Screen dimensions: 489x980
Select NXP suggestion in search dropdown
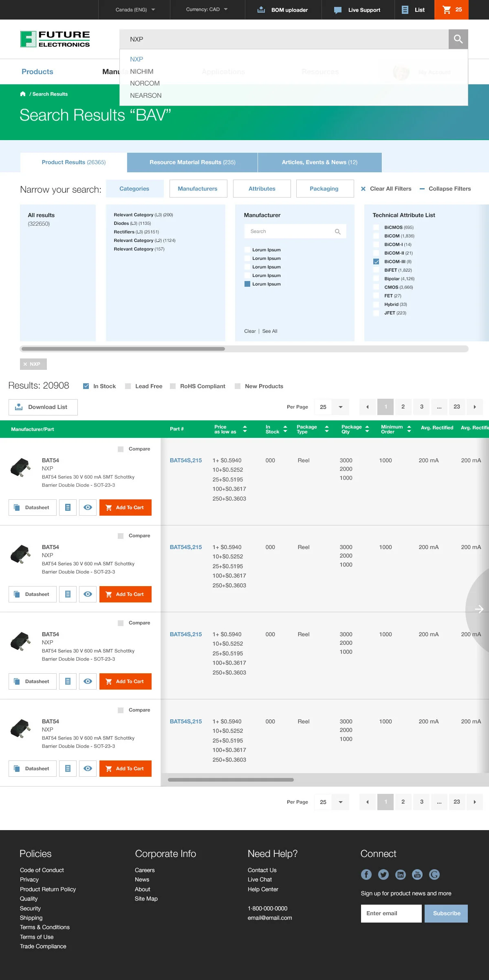(x=137, y=59)
